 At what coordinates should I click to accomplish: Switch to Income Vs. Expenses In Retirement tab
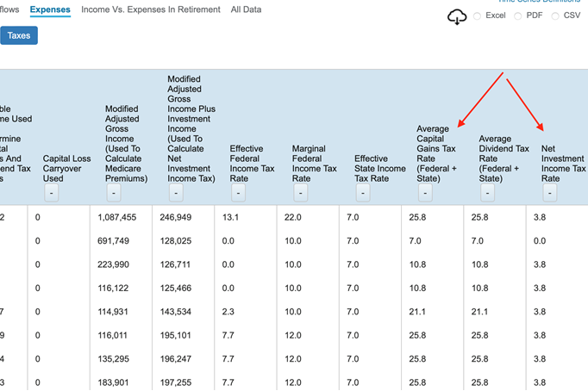pos(150,9)
